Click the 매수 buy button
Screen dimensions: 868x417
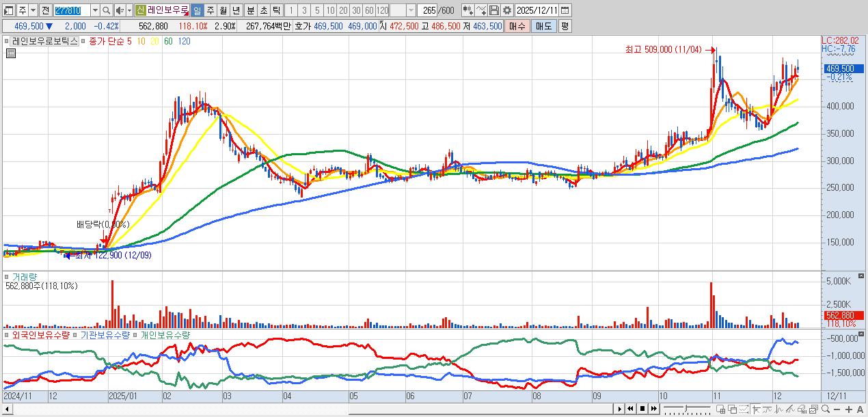(x=517, y=26)
